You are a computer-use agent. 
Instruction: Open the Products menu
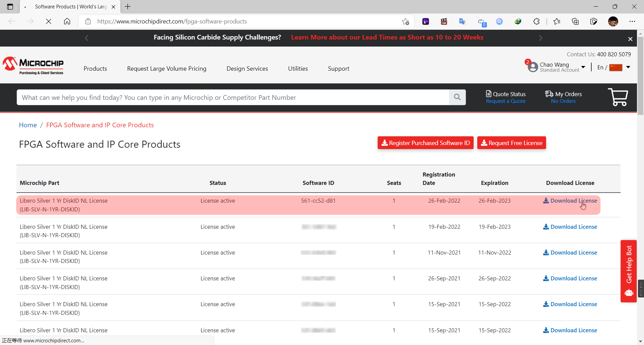coord(95,69)
